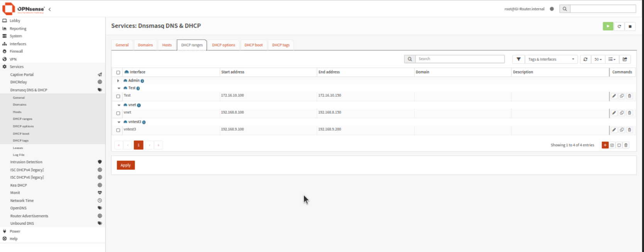
Task: Edit the vnet DHCP range entry
Action: [x=614, y=113]
